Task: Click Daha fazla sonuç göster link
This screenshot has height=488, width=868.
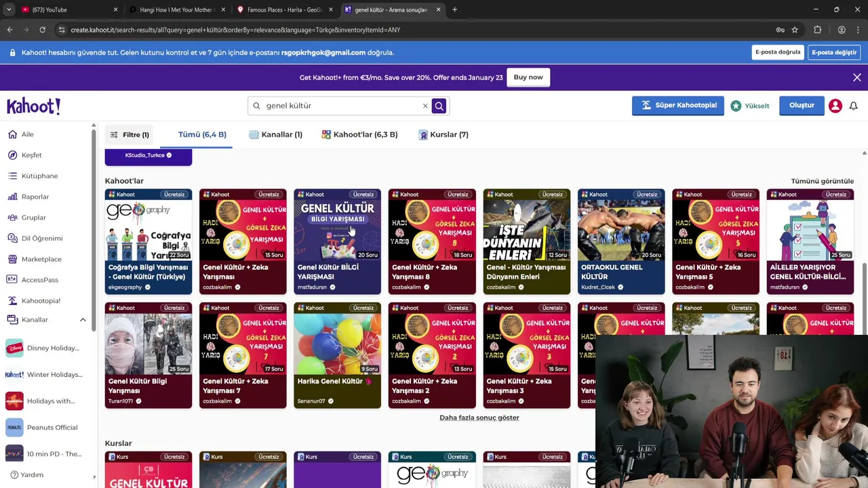Action: 479,418
